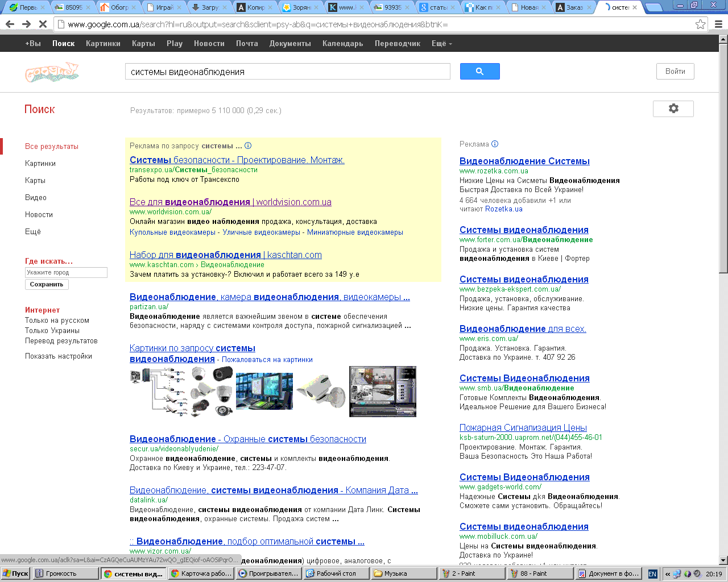
Task: Select 'Только Украины' filter
Action: pyautogui.click(x=52, y=330)
